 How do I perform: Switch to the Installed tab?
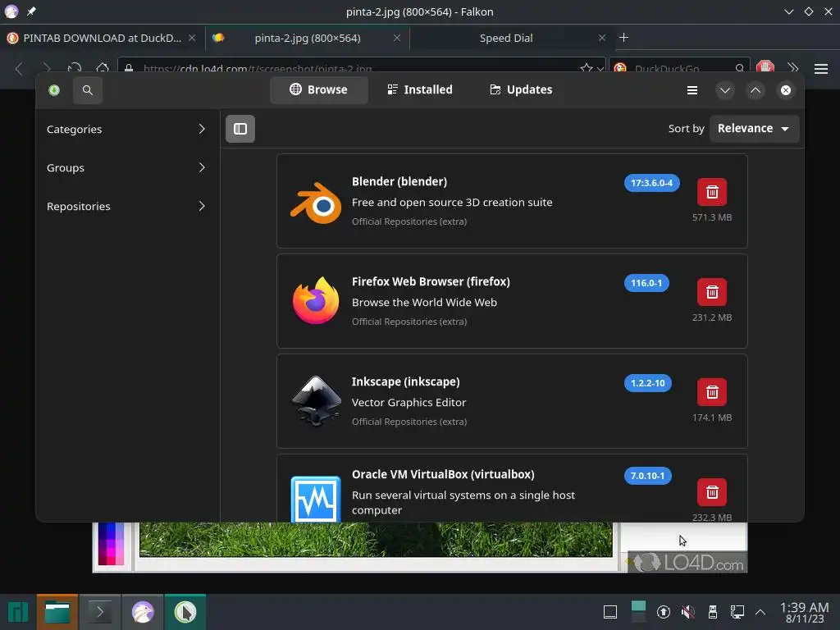tap(420, 89)
